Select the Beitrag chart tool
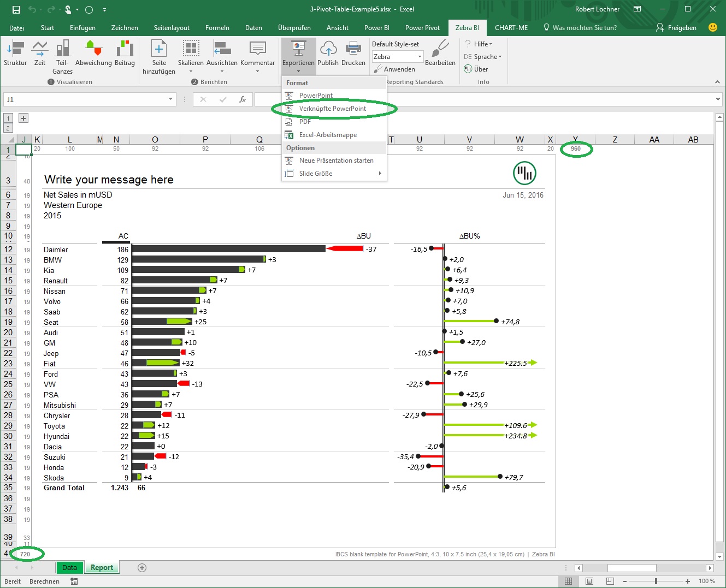726x588 pixels. tap(125, 54)
